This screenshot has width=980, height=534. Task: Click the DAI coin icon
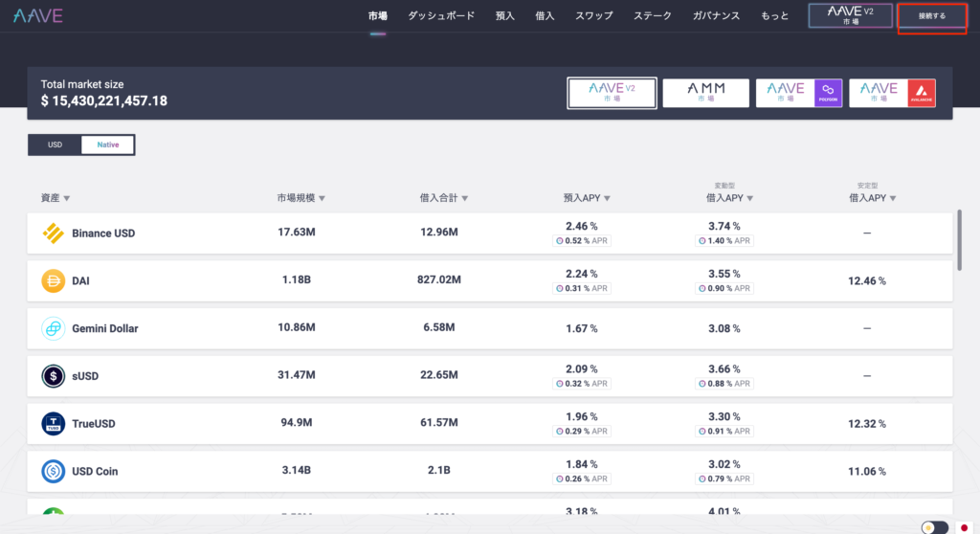(54, 280)
